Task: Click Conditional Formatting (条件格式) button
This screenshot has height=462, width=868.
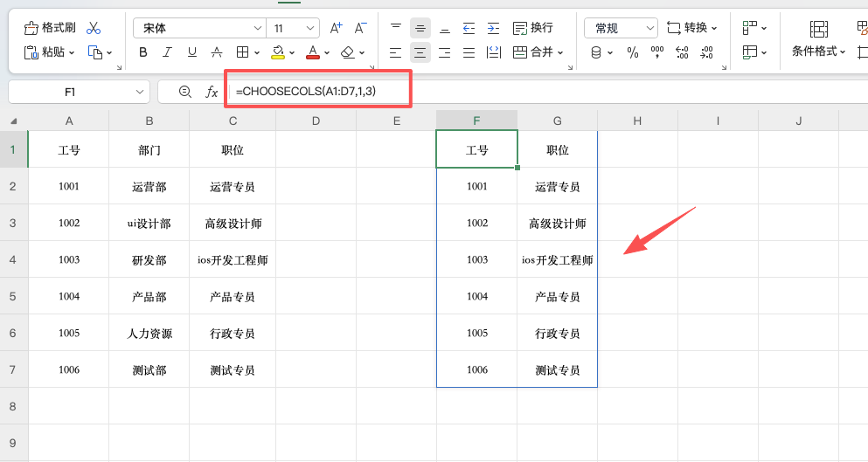Action: coord(819,38)
